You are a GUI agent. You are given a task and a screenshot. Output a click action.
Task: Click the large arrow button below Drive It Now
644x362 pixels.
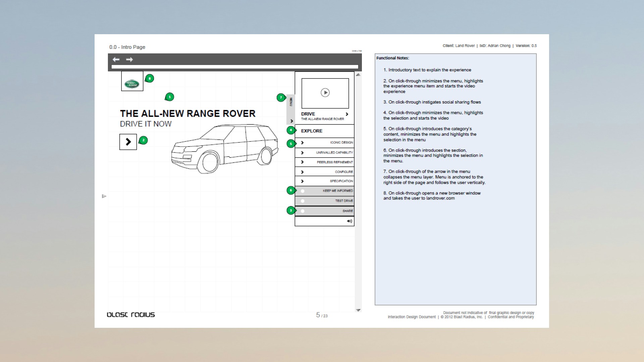click(128, 142)
